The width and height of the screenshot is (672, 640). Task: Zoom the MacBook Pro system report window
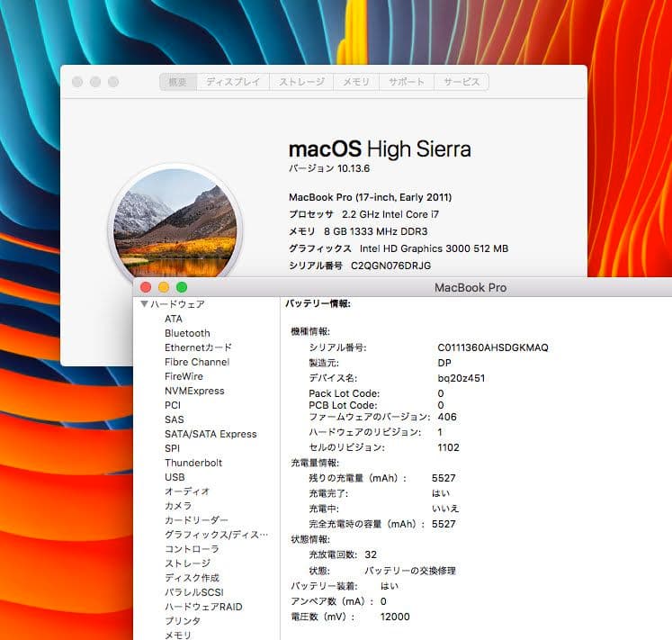182,287
